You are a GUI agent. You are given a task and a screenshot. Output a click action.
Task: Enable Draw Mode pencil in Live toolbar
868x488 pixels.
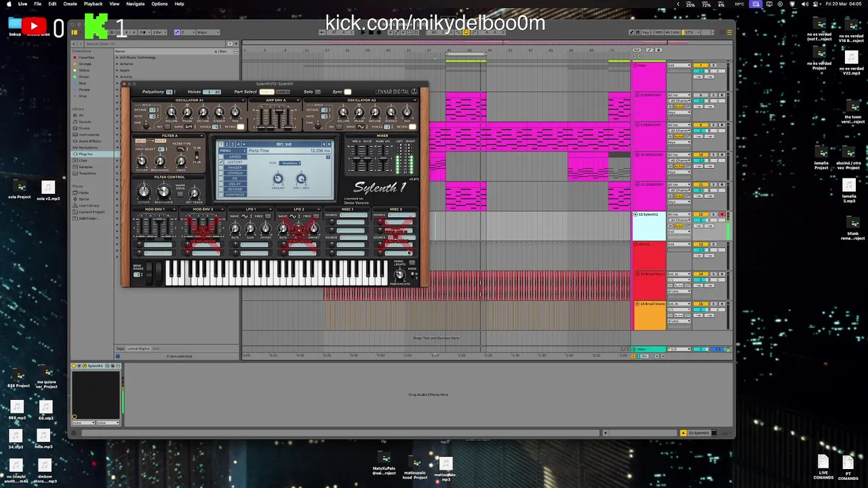pyautogui.click(x=632, y=32)
